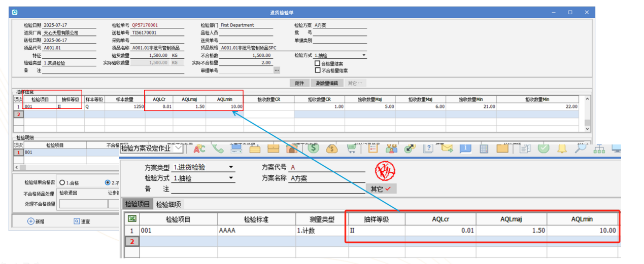Click the green checkmark circle icon
This screenshot has width=644, height=264.
point(543,148)
